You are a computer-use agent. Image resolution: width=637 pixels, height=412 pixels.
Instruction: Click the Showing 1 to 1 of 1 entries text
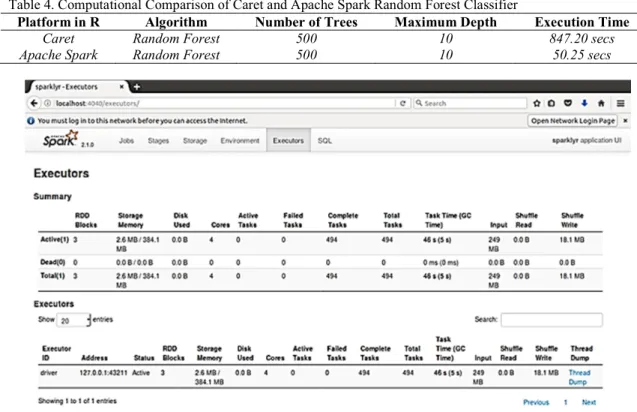pyautogui.click(x=77, y=401)
